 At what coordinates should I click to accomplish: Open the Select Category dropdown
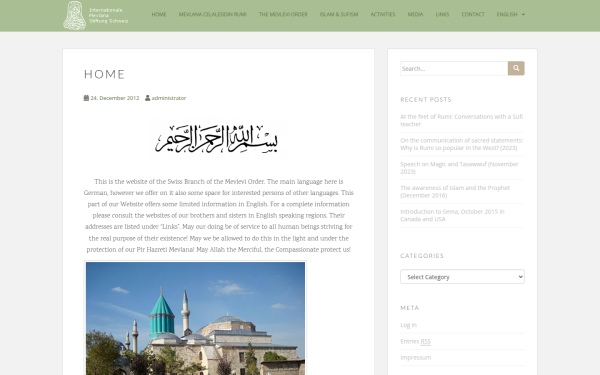(462, 277)
